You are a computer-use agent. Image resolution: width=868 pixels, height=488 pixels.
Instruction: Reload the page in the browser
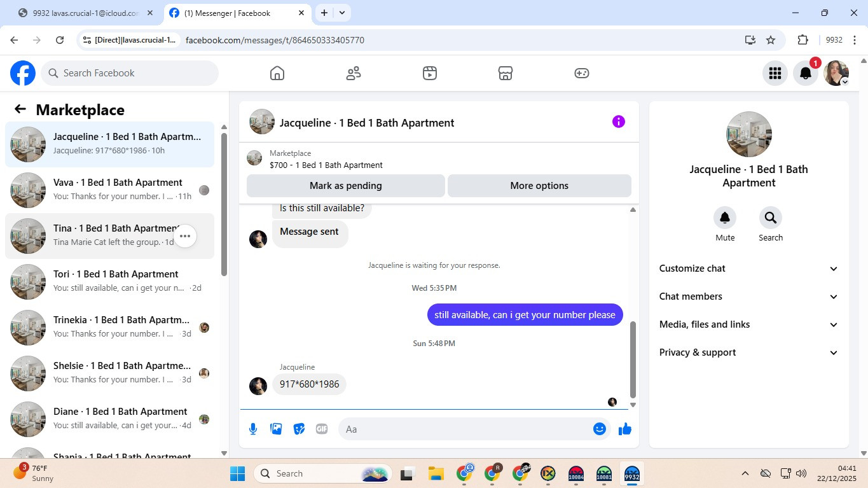pyautogui.click(x=60, y=40)
